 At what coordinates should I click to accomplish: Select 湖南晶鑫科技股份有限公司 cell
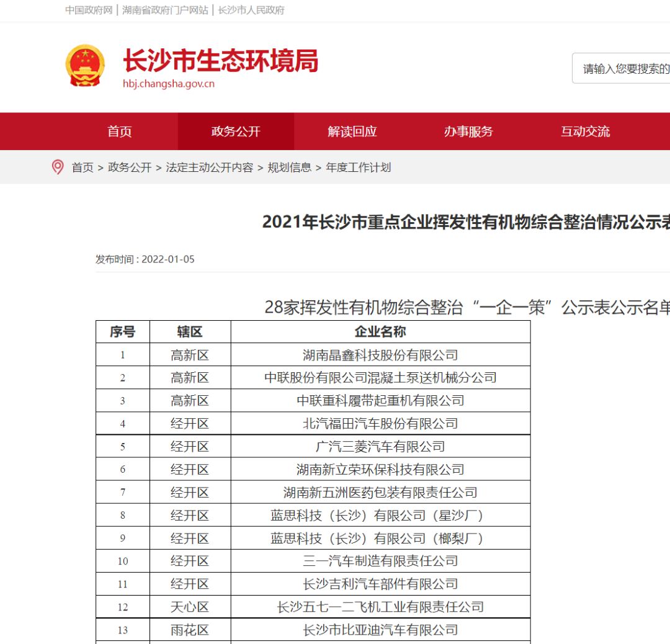point(381,355)
